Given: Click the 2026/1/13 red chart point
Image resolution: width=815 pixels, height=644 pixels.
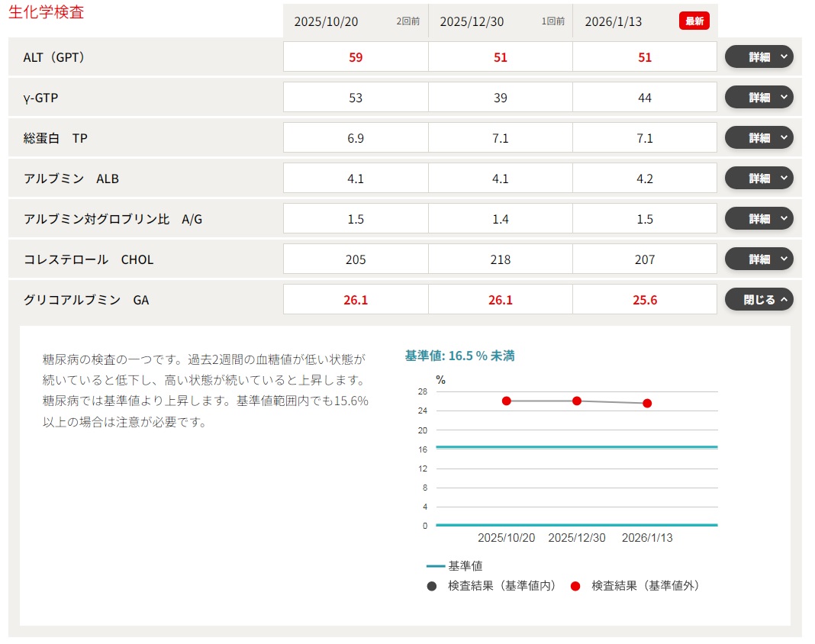Looking at the screenshot, I should pyautogui.click(x=647, y=404).
